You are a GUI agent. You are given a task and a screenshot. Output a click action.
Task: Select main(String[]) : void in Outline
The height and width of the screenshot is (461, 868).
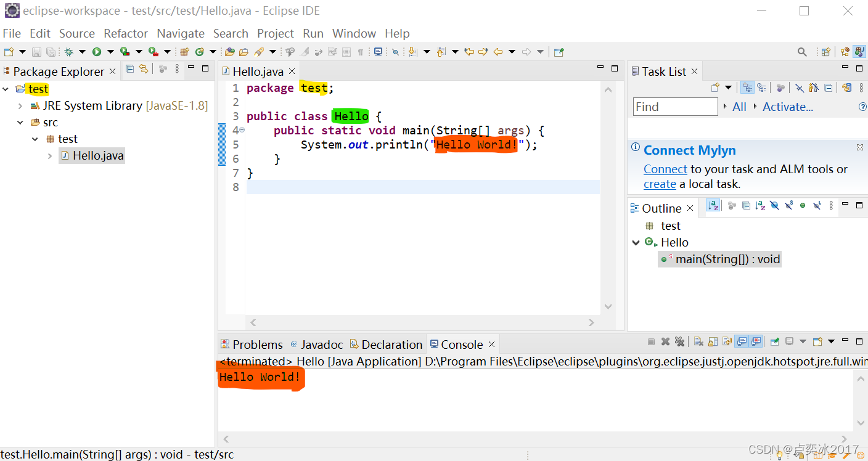click(x=719, y=259)
